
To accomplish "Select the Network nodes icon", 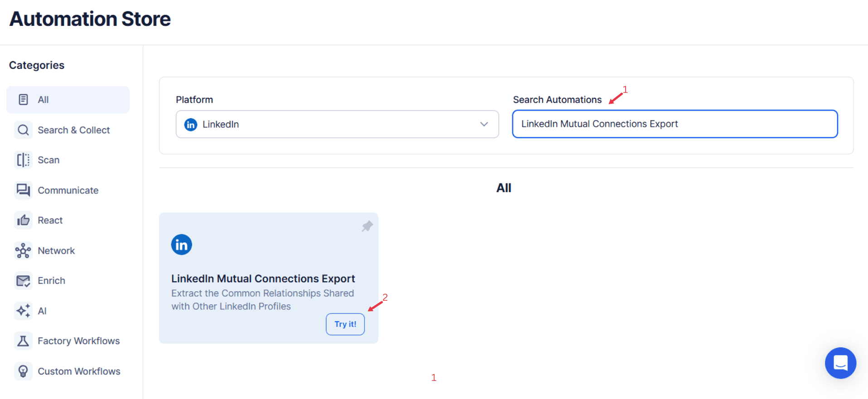I will pyautogui.click(x=23, y=250).
